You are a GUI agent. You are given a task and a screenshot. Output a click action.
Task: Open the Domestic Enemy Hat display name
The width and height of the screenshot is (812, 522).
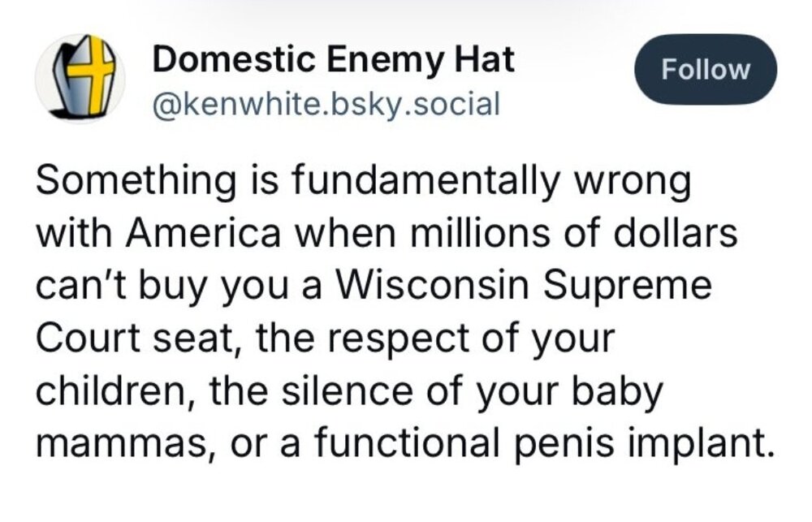click(x=333, y=60)
